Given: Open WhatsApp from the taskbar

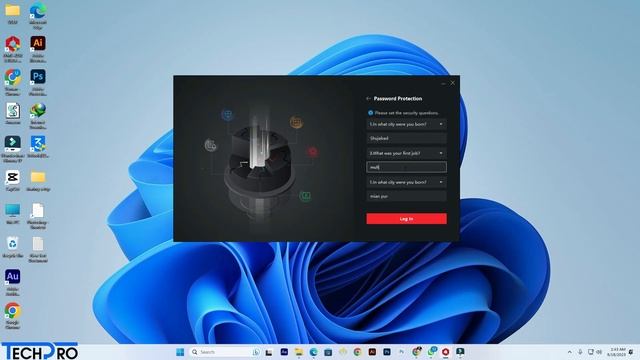Looking at the screenshot, I should click(432, 351).
